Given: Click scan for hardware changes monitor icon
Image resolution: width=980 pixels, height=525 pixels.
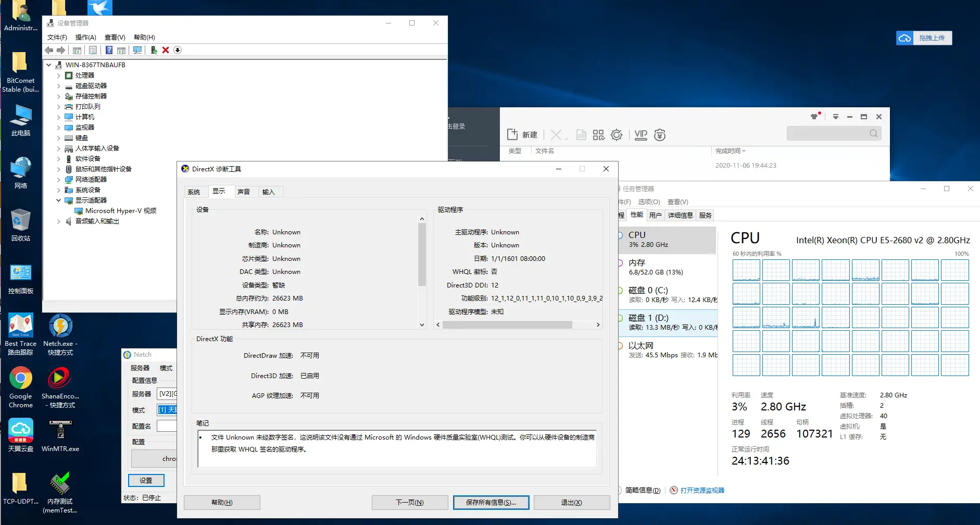Looking at the screenshot, I should (x=137, y=50).
